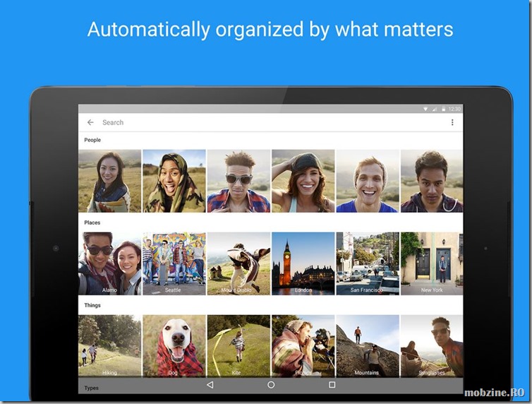Select People thumbnail with beanie and arm raised
The width and height of the screenshot is (532, 404).
point(303,181)
